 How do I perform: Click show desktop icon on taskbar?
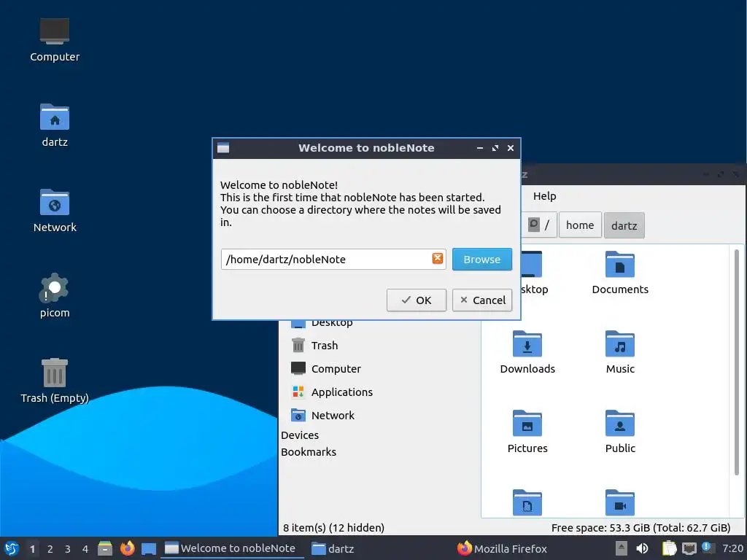[149, 548]
